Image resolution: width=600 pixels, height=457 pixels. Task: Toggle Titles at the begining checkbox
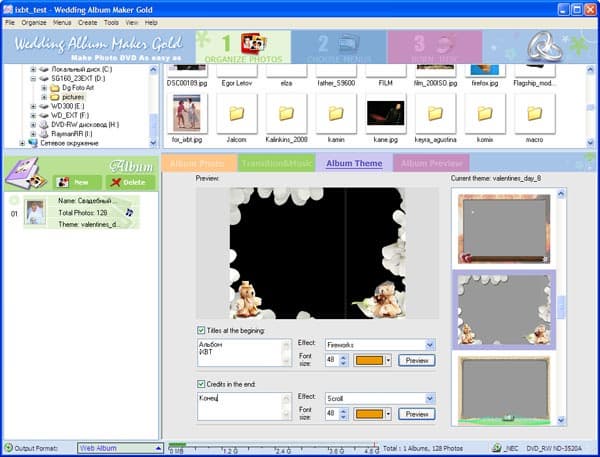(x=201, y=330)
